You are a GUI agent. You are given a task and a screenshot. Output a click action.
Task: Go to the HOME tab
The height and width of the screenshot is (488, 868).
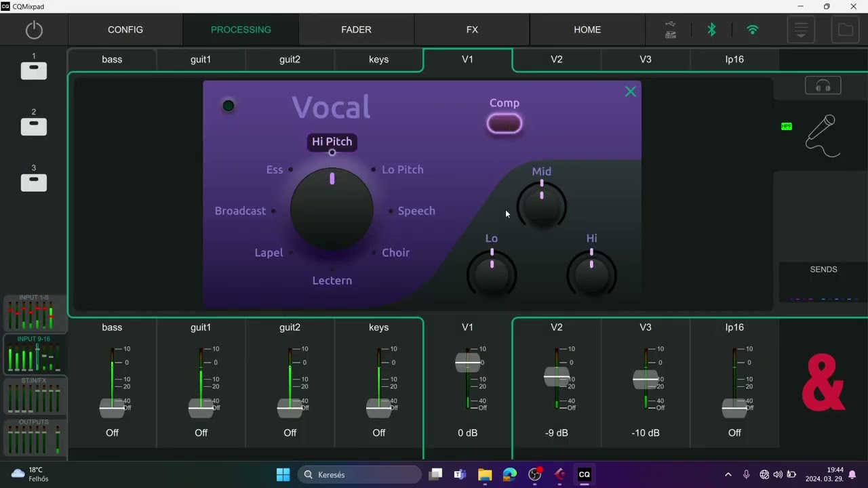[x=587, y=30]
